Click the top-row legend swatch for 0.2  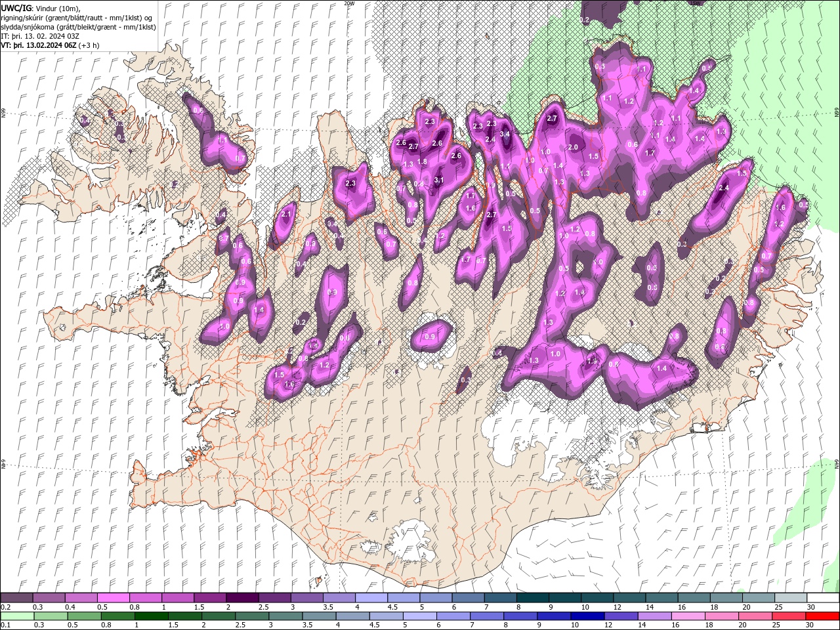coord(16,598)
